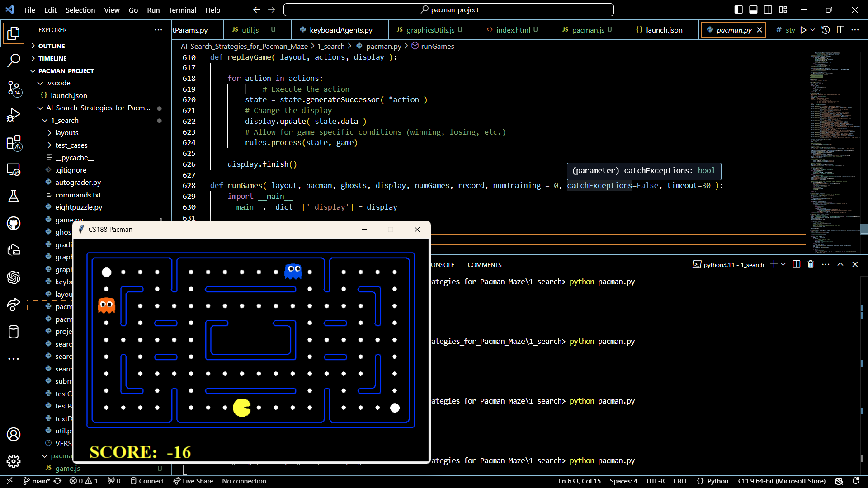Open the Run and Debug view
The width and height of the screenshot is (868, 488).
(14, 114)
